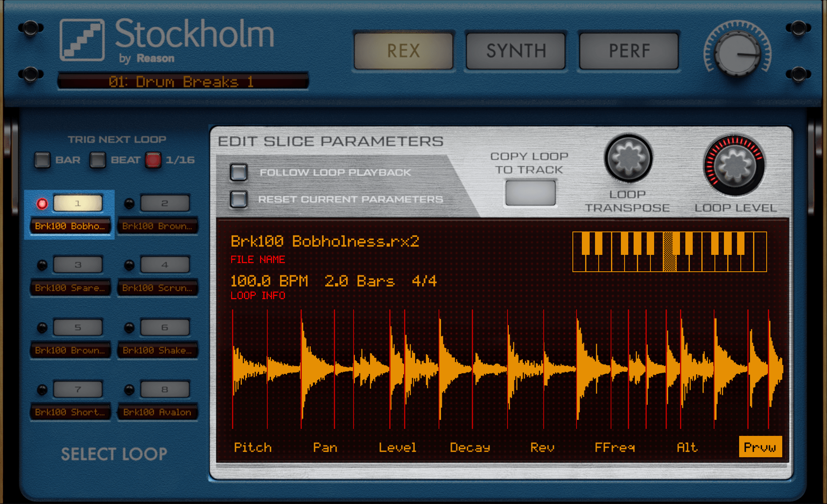Click the red LED next to loop slot 1
This screenshot has height=504, width=827.
[x=42, y=204]
